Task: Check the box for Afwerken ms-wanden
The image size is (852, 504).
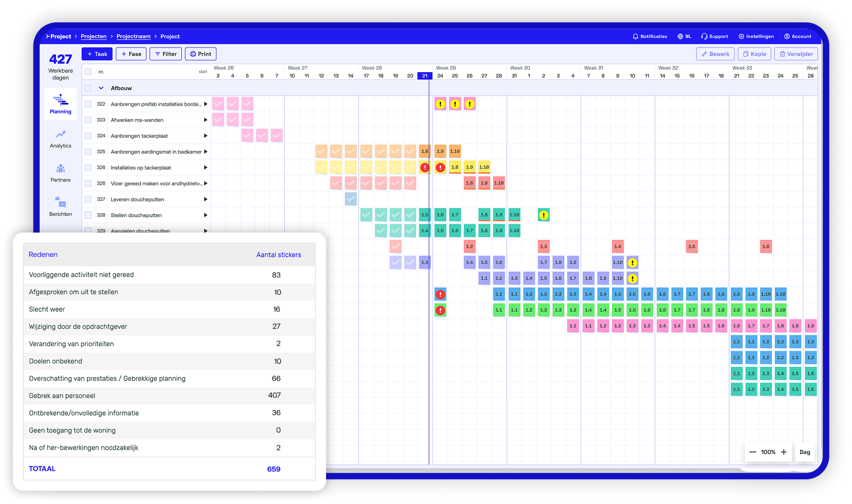Action: (x=88, y=120)
